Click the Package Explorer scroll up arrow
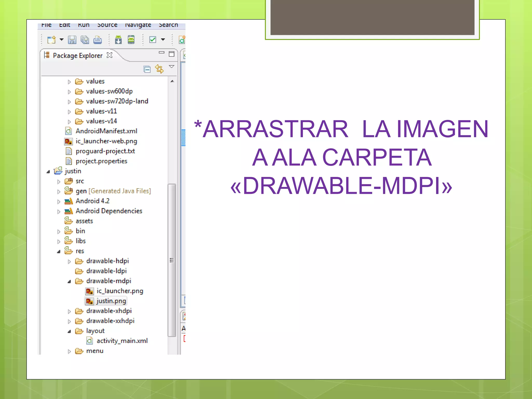The width and height of the screenshot is (532, 399). point(172,81)
